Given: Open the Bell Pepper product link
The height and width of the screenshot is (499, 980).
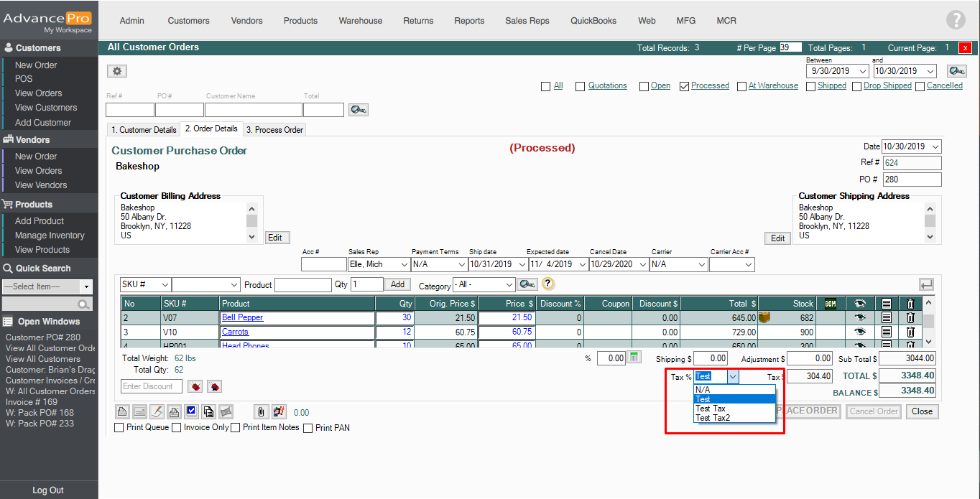Looking at the screenshot, I should pos(242,317).
